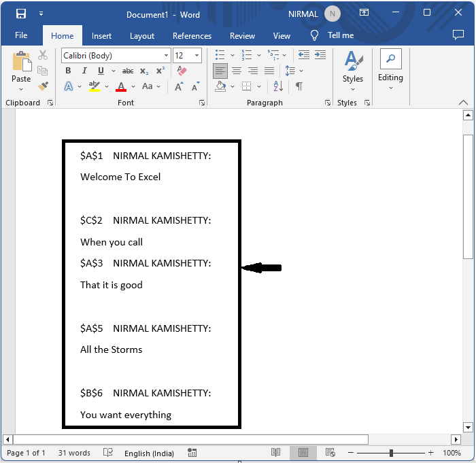Click the Tell me lightbulb search
The image size is (476, 463).
point(332,35)
